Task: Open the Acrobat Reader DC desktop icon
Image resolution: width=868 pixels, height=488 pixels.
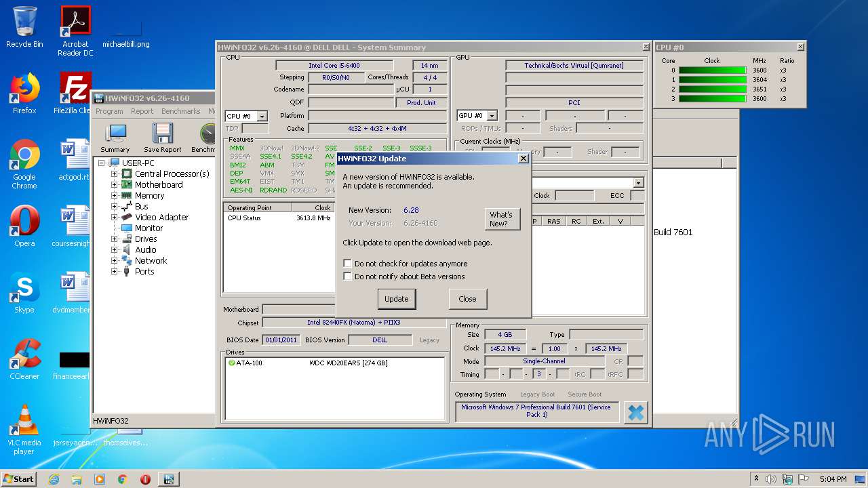Action: click(x=75, y=31)
